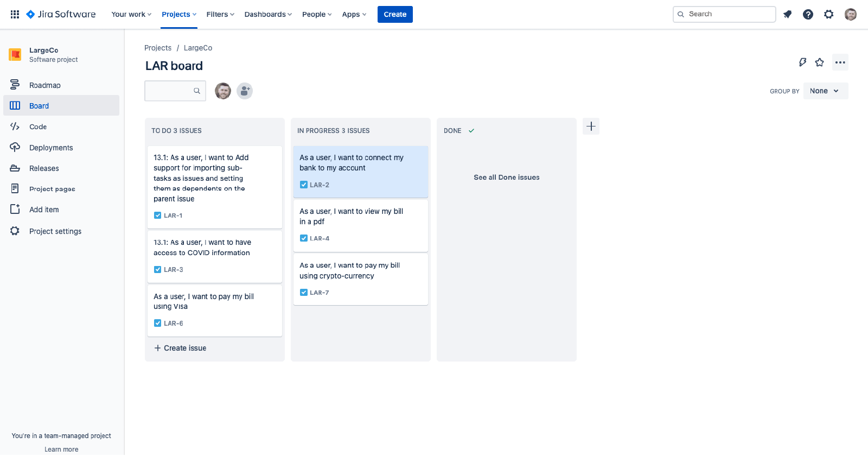Open Roadmap in the sidebar
Screen dimensions: 868x456
coord(45,85)
